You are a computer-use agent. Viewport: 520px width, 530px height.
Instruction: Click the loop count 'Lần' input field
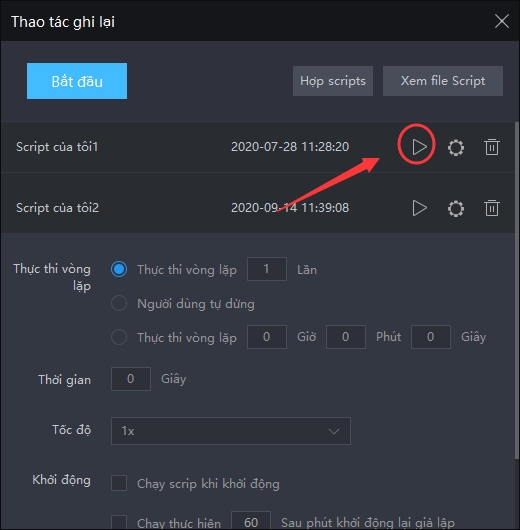tap(267, 269)
